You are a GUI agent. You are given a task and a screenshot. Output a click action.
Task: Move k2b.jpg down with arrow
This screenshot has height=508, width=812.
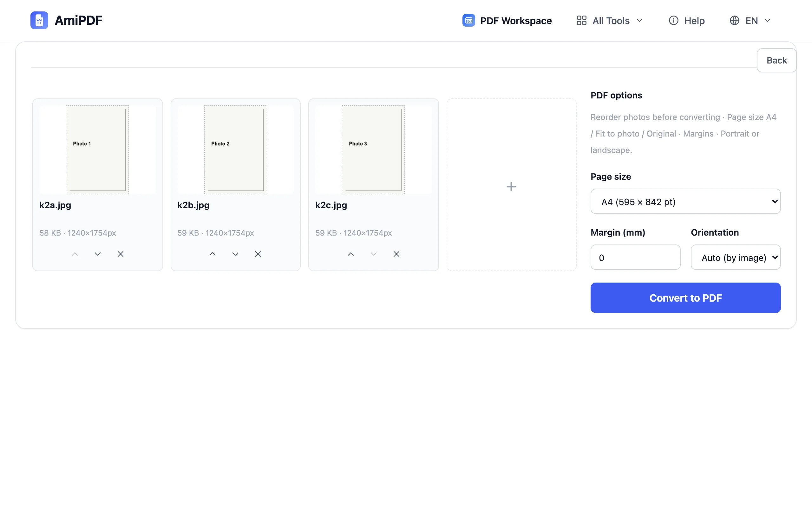tap(235, 254)
